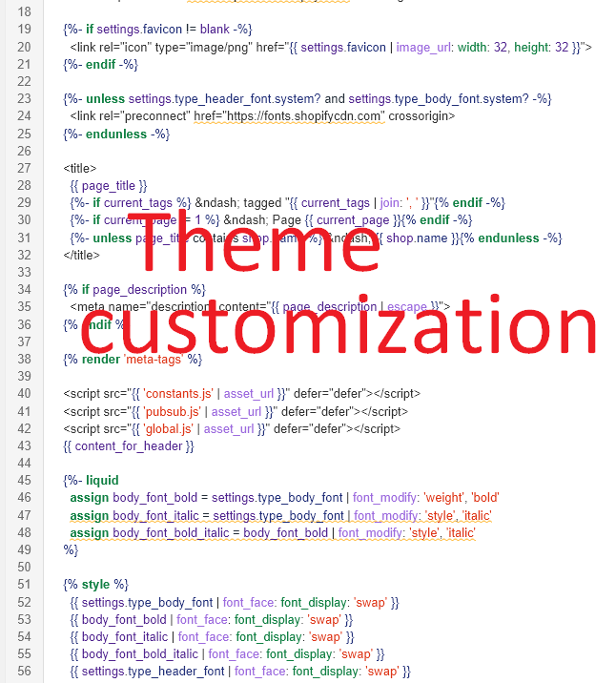This screenshot has height=683, width=616.
Task: Click the 'constants.js' script line
Action: click(x=241, y=394)
